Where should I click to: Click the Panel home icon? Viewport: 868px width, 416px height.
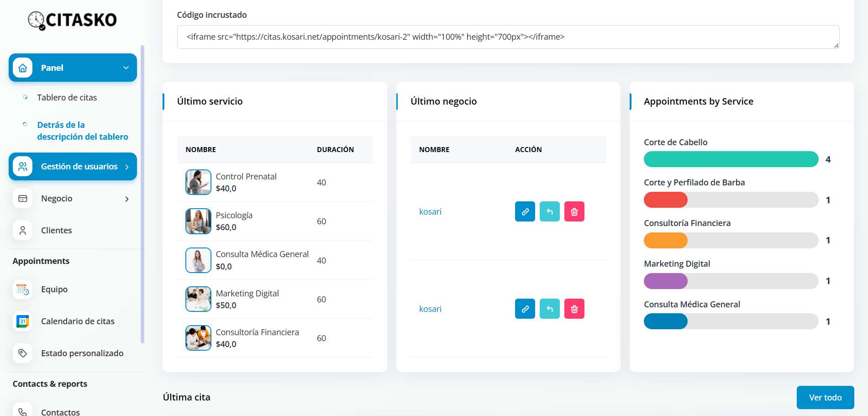21,67
